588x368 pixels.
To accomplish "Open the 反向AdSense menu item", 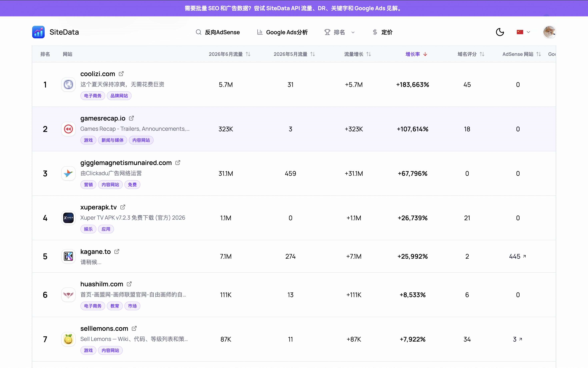I will click(218, 32).
